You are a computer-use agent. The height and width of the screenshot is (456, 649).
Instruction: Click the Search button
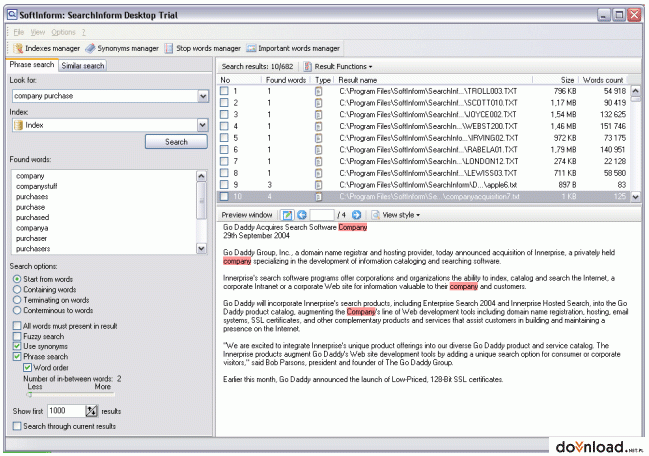pos(176,142)
